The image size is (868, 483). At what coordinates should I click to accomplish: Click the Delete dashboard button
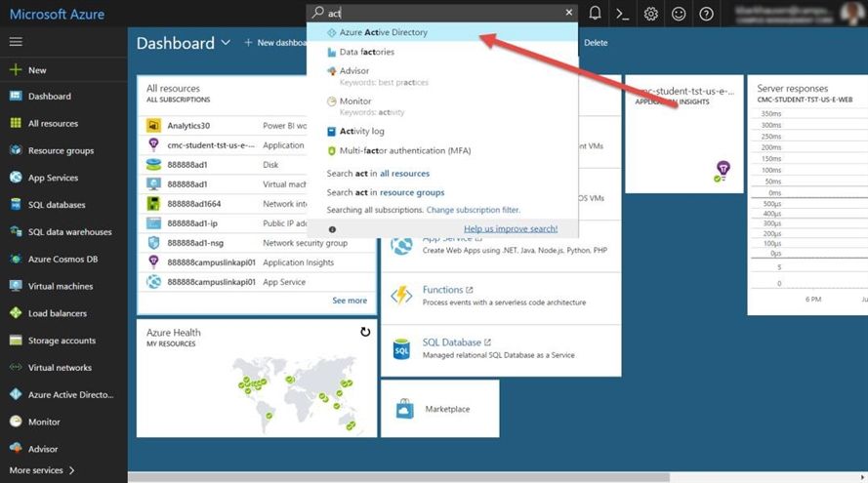[596, 43]
